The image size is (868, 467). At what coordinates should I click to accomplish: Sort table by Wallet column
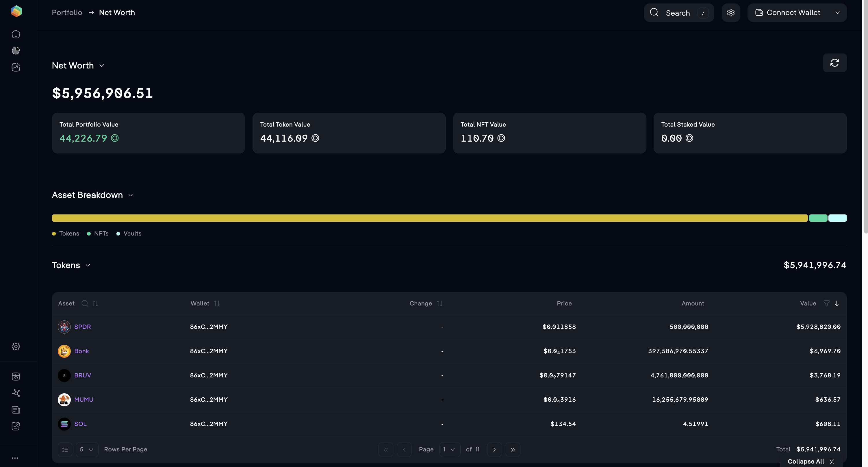[217, 303]
